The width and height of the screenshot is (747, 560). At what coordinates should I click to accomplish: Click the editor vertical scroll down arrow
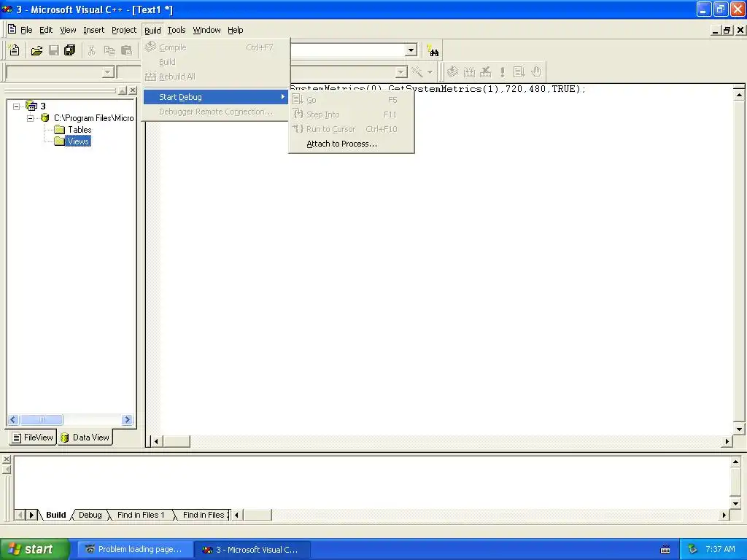pos(739,429)
